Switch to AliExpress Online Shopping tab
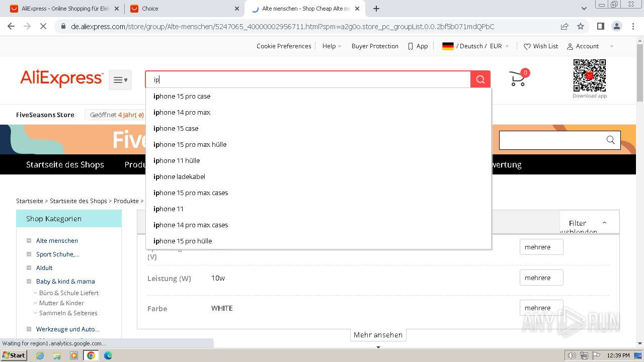644x362 pixels. (64, 9)
